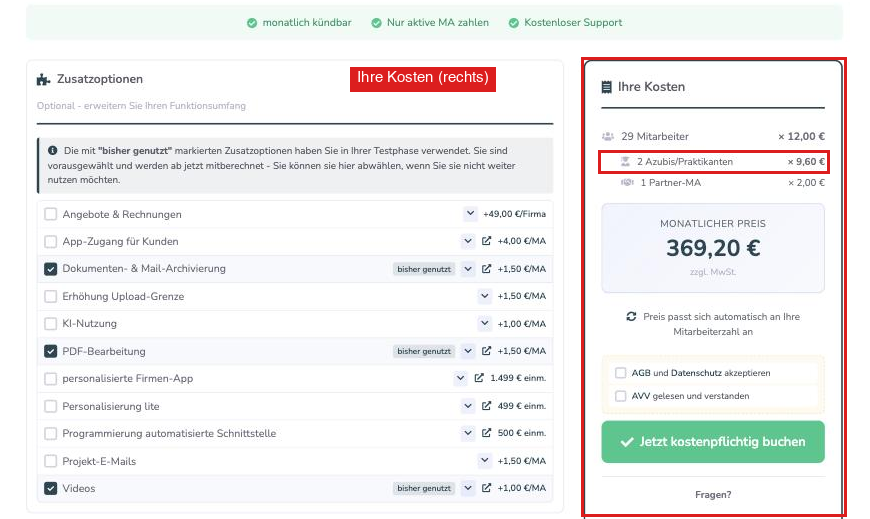Click the 1 Partner-MA row label
Image resolution: width=870 pixels, height=519 pixels.
(x=670, y=183)
